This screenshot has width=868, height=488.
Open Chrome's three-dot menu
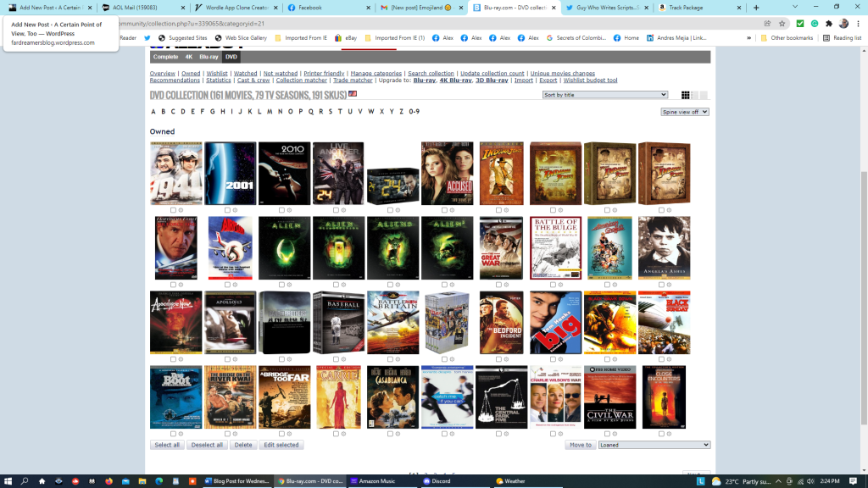tap(857, 23)
